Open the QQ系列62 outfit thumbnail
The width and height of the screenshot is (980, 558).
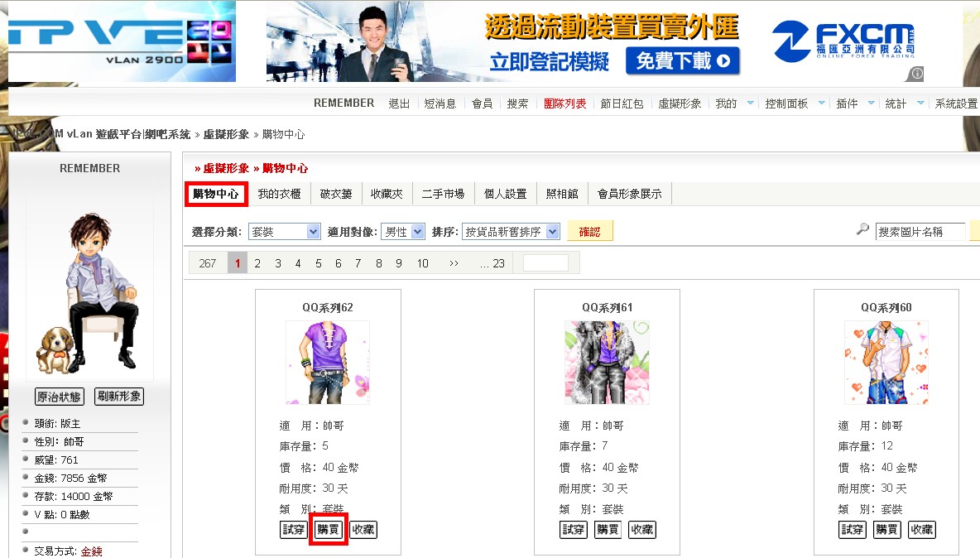click(x=328, y=363)
